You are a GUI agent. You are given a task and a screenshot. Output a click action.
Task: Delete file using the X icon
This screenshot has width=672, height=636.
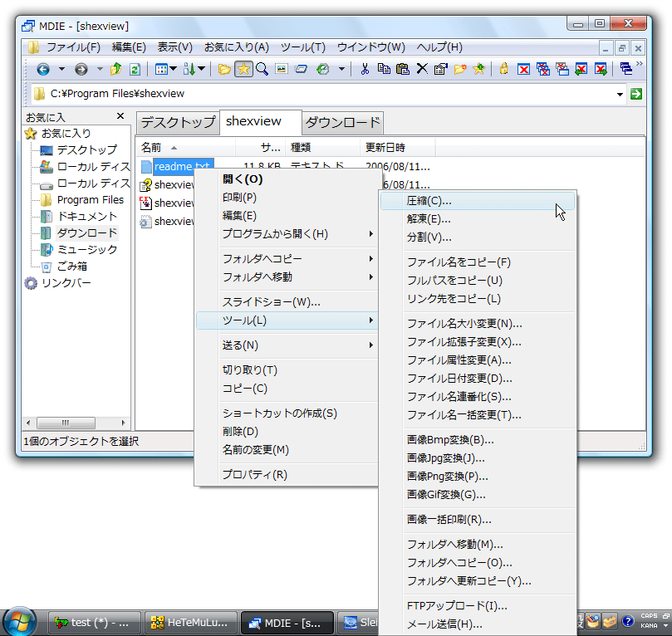[422, 69]
